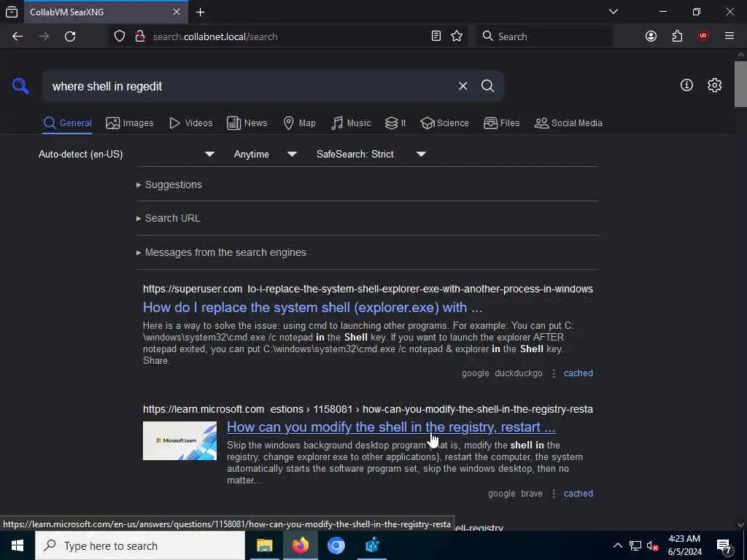Image resolution: width=747 pixels, height=560 pixels.
Task: Reload the current page
Action: click(70, 36)
